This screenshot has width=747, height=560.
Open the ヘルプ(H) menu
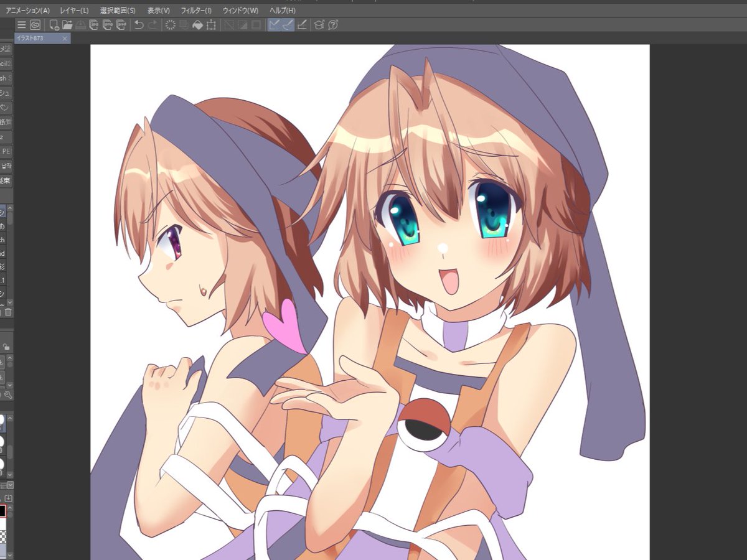pyautogui.click(x=283, y=11)
